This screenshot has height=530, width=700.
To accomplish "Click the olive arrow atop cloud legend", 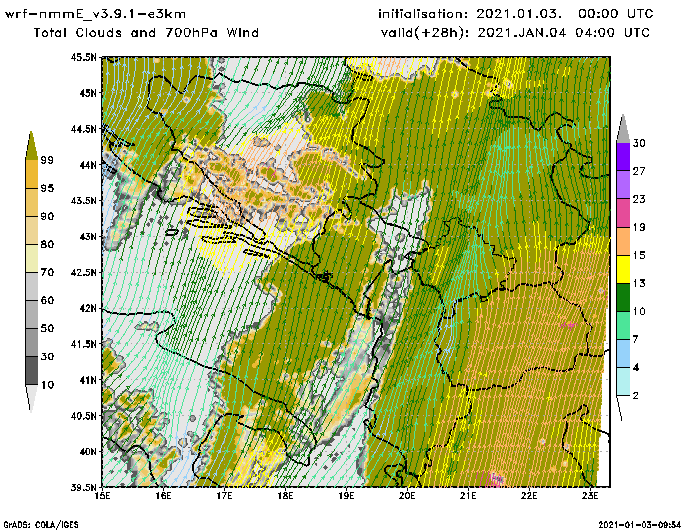I will tap(31, 146).
